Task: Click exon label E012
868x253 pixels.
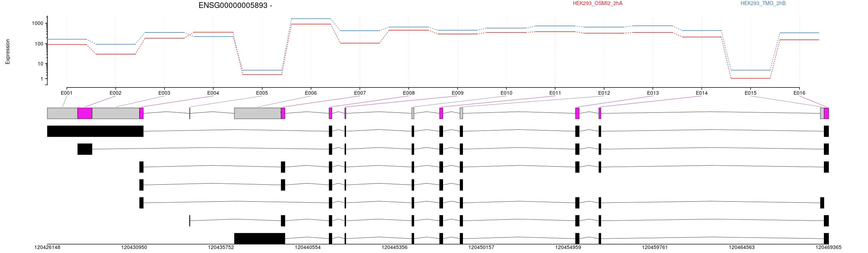Action: pos(604,93)
